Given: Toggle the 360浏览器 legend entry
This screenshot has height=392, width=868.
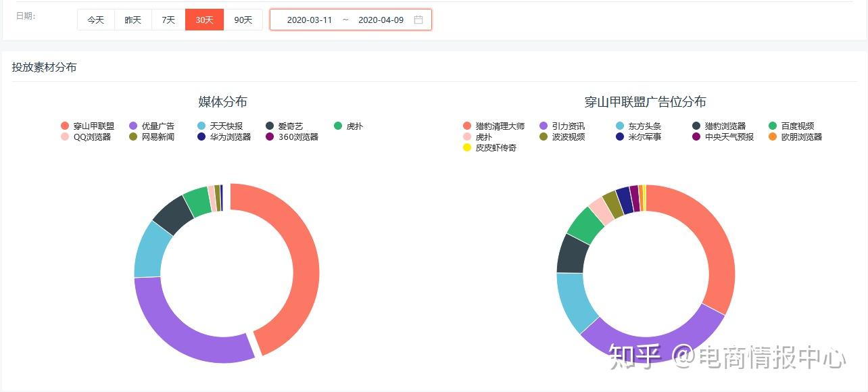Looking at the screenshot, I should click(x=291, y=137).
